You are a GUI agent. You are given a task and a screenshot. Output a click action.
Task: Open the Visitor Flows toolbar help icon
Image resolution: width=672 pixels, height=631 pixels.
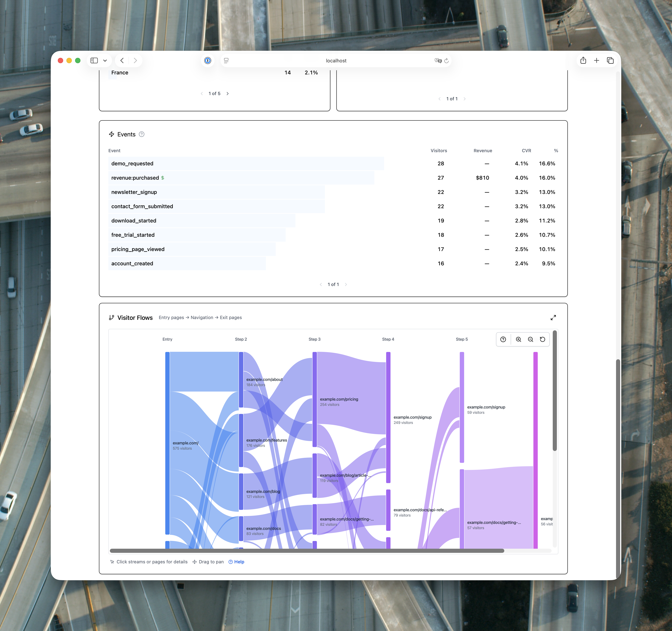pos(503,339)
